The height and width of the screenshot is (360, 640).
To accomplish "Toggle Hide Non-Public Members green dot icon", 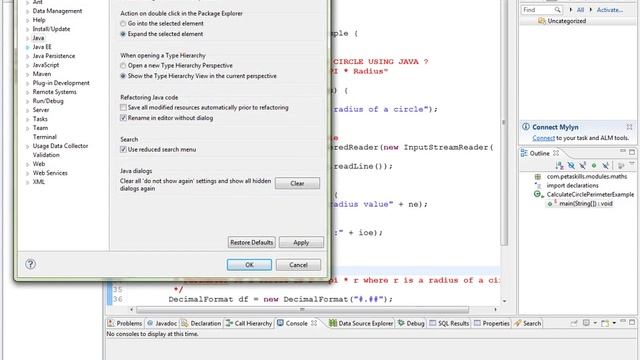I will [594, 165].
